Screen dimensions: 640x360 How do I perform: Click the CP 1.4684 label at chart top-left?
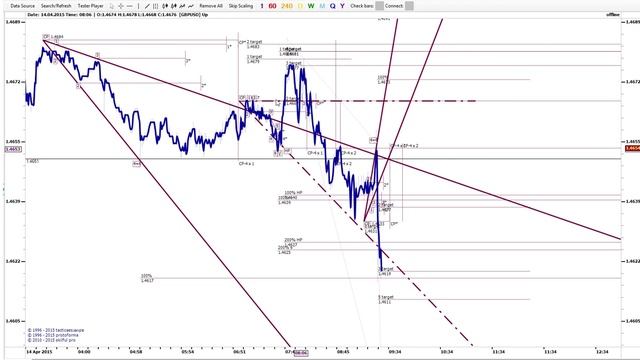pyautogui.click(x=53, y=37)
